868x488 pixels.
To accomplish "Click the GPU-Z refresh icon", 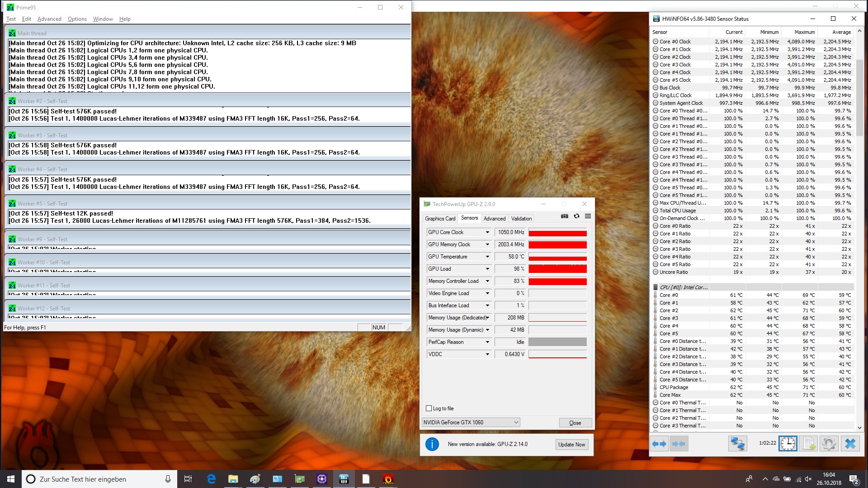I will (x=576, y=216).
